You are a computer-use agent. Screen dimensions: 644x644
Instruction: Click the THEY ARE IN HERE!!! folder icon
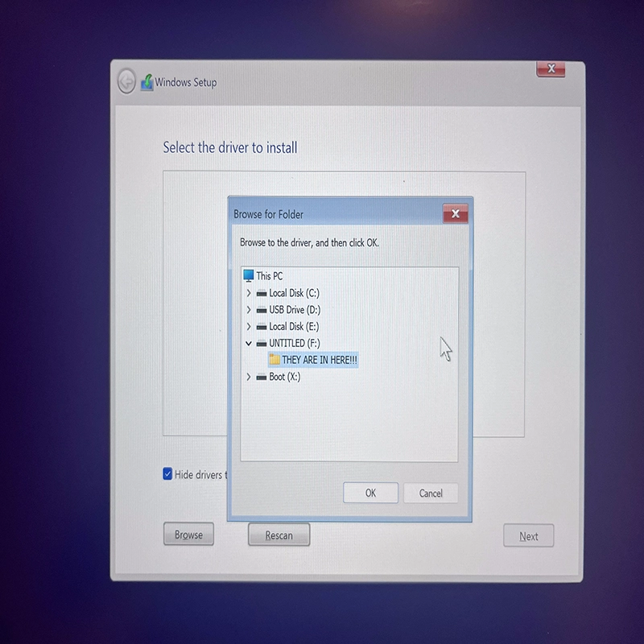(x=275, y=360)
